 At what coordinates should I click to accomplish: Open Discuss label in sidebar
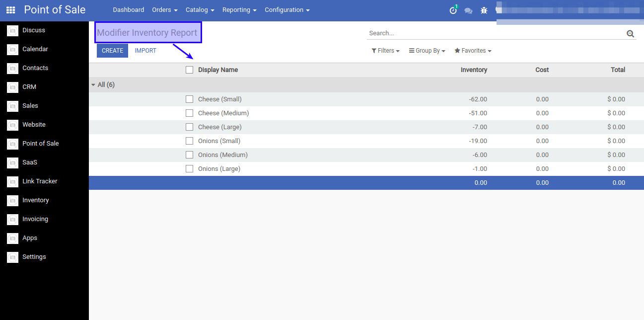pos(34,30)
